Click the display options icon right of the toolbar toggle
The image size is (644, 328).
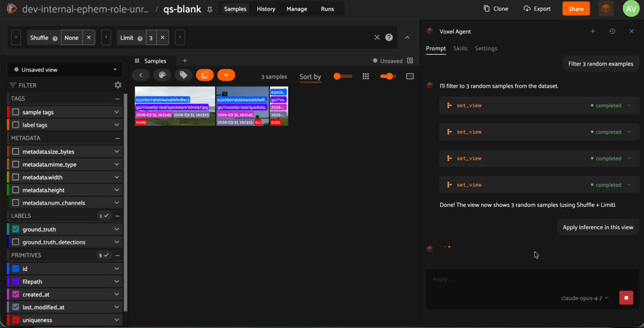[x=410, y=76]
